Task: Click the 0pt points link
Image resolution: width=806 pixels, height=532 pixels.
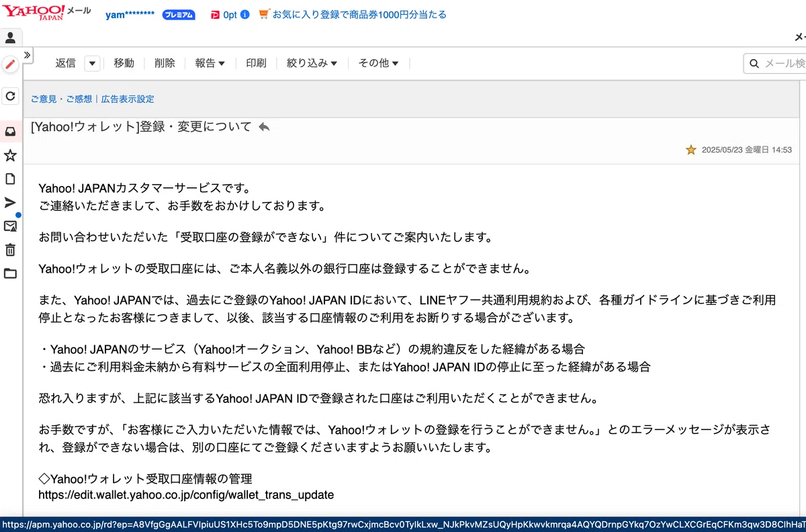Action: [x=230, y=15]
